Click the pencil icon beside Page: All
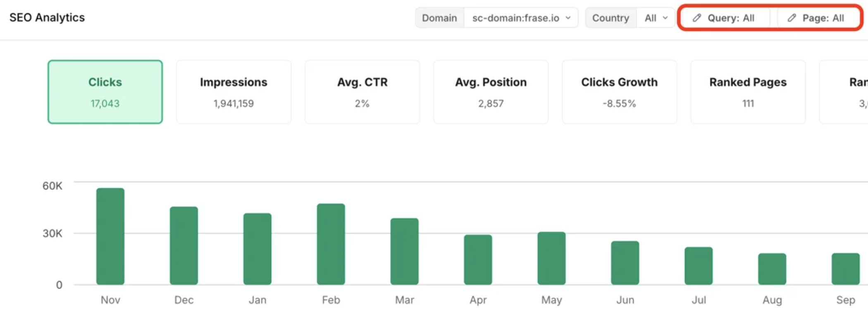The height and width of the screenshot is (317, 868). click(x=792, y=18)
